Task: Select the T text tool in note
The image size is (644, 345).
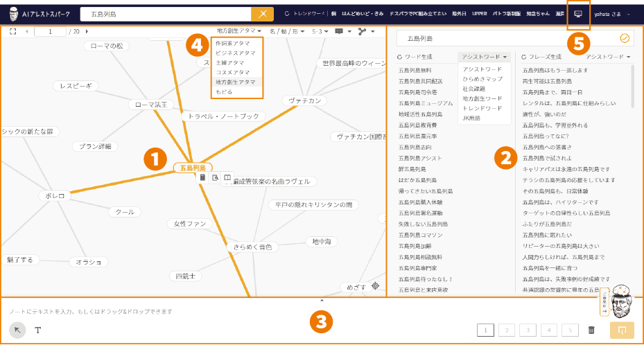Action: (38, 330)
